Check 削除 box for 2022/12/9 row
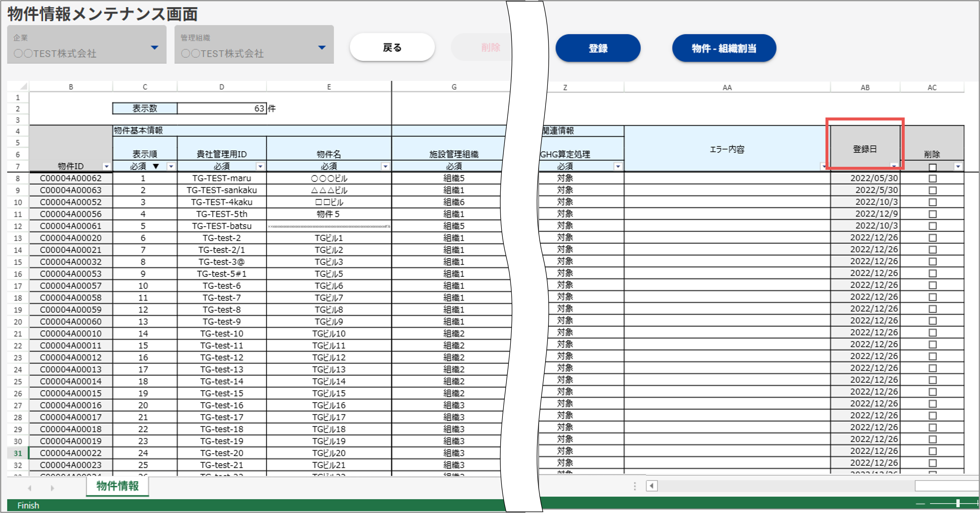The width and height of the screenshot is (980, 513). tap(932, 214)
